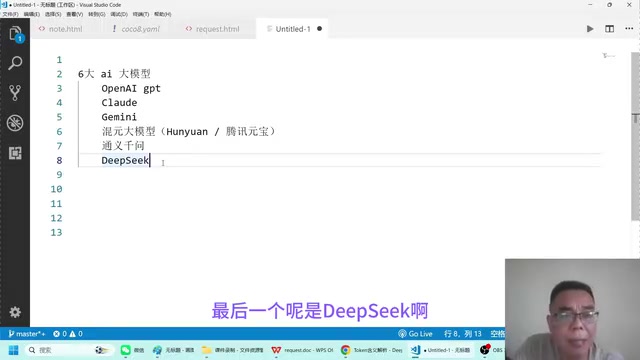Open the 无标题 - 画图 taskbar app
Screen dimensions: 640x360
(173, 350)
